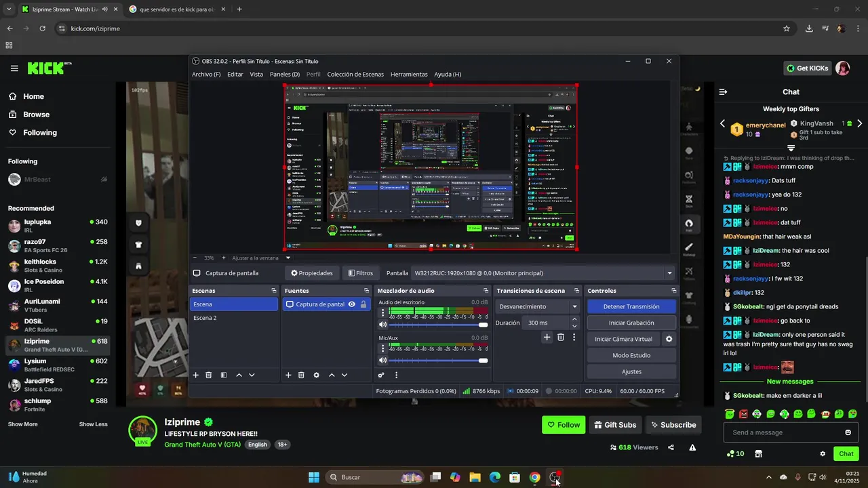Mute Audio del escritorio speaker icon
Image resolution: width=868 pixels, height=488 pixels.
(382, 325)
